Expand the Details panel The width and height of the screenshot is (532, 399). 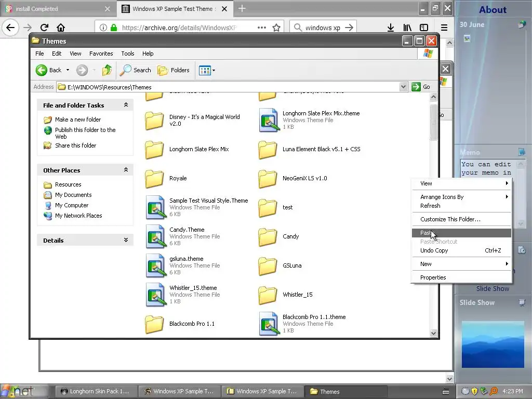click(126, 240)
